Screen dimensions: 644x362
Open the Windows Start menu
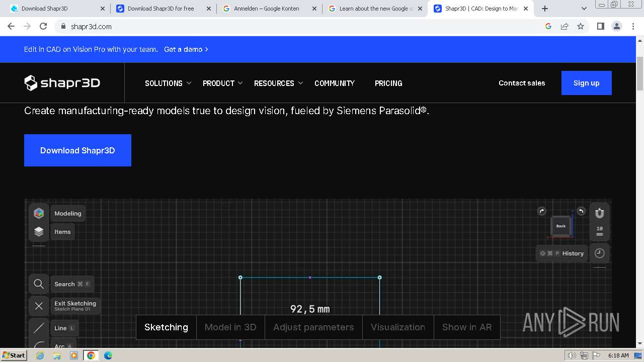[14, 355]
